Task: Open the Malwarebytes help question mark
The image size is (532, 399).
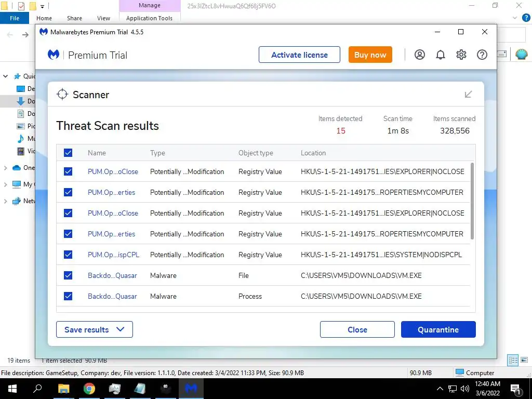Action: point(482,55)
